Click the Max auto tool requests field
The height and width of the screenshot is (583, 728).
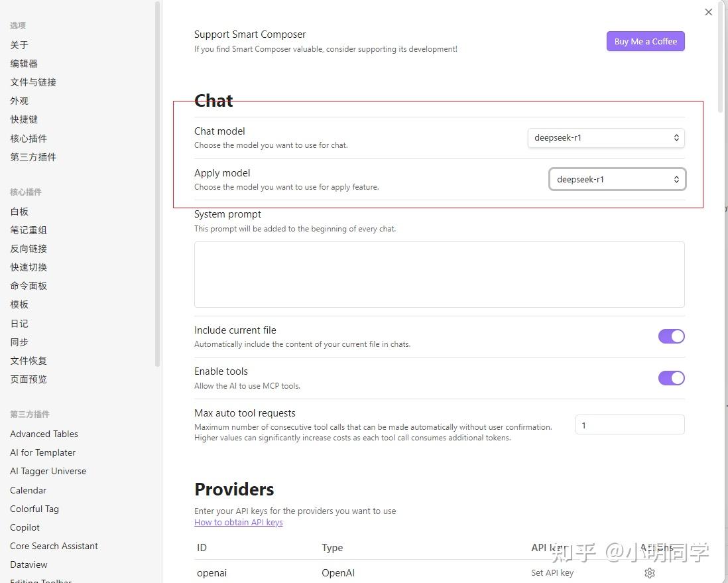[629, 424]
